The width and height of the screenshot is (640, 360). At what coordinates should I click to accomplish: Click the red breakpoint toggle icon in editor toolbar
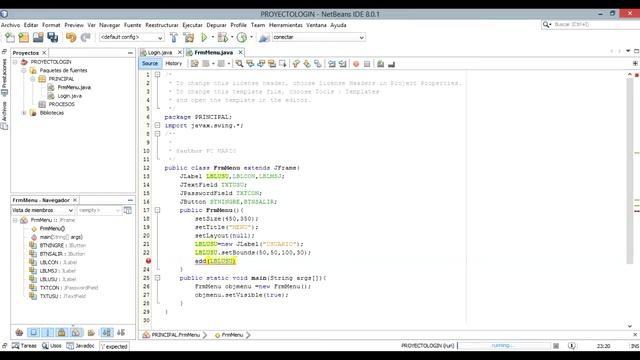point(356,64)
